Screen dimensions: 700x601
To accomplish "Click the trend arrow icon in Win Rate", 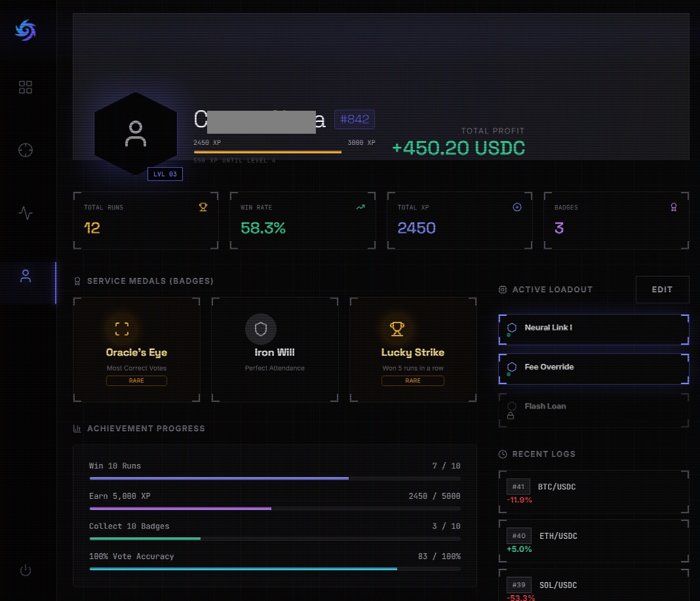I will (360, 207).
